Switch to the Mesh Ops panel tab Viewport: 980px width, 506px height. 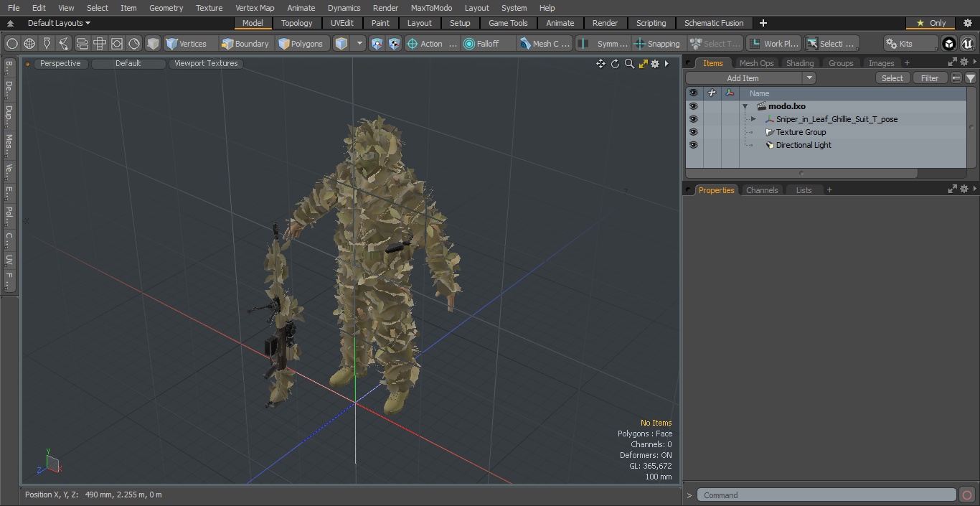[x=756, y=63]
